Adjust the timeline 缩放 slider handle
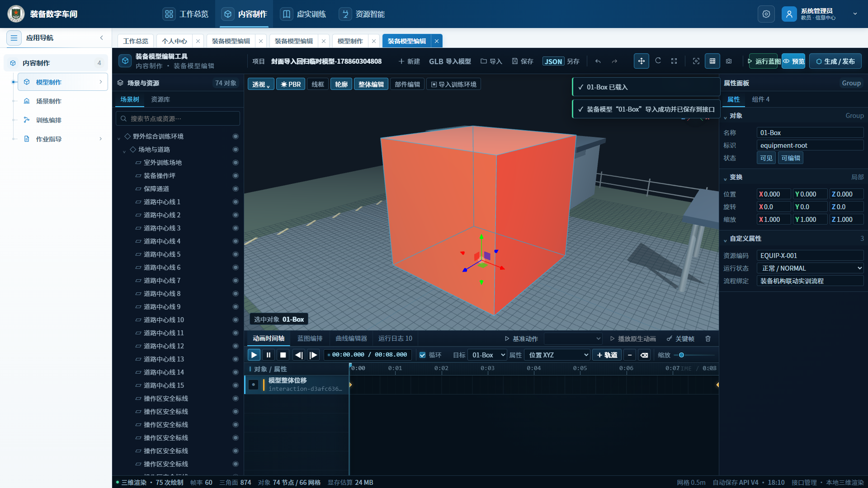 point(681,355)
